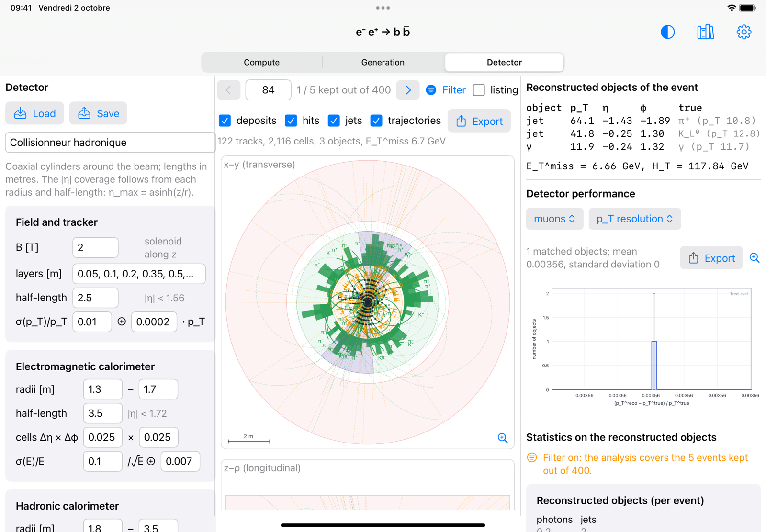This screenshot has height=532, width=766.
Task: Uncheck the jets checkbox
Action: [334, 121]
